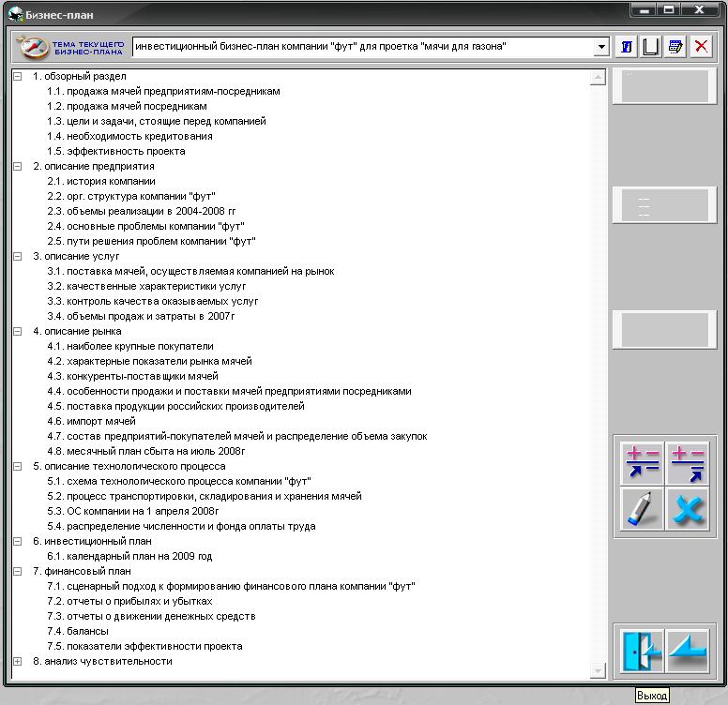Image resolution: width=728 pixels, height=705 pixels.
Task: Select item 7.3 отчеты о движении денежных средств
Action: coord(151,617)
